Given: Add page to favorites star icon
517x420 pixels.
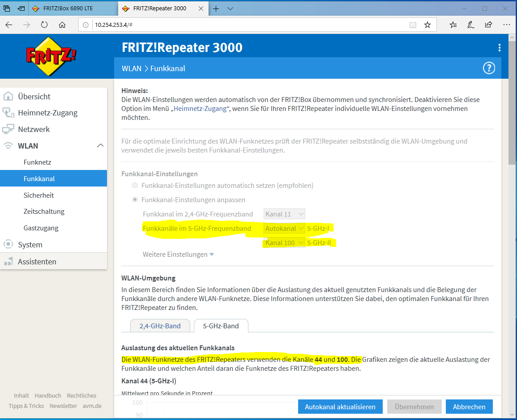Looking at the screenshot, I should tap(427, 25).
